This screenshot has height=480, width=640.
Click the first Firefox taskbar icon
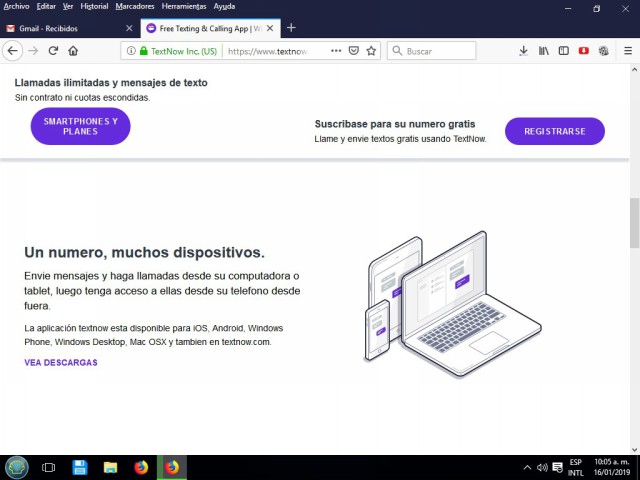pyautogui.click(x=141, y=467)
